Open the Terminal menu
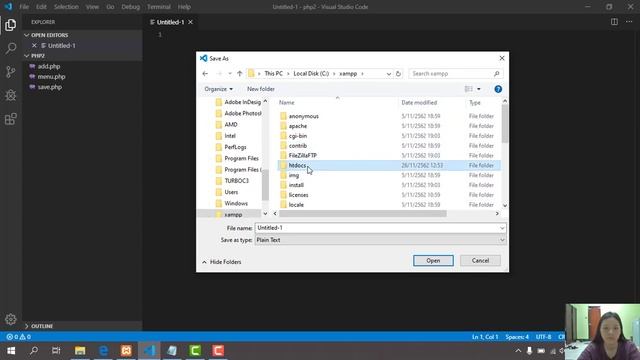 coord(159,7)
